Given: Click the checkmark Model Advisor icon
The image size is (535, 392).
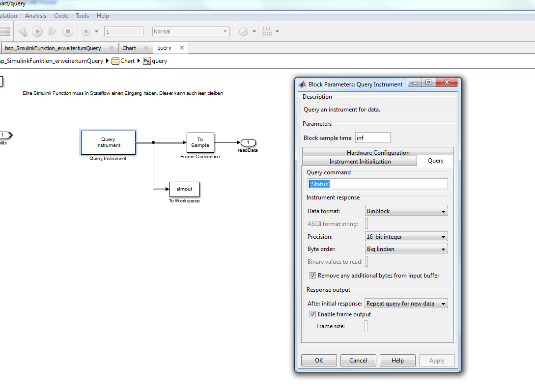Looking at the screenshot, I should (244, 31).
